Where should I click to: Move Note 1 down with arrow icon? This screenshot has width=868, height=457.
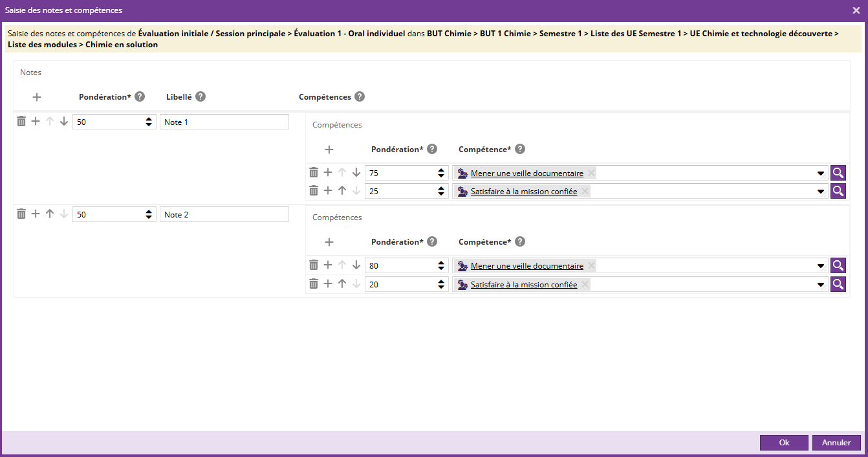coord(63,122)
